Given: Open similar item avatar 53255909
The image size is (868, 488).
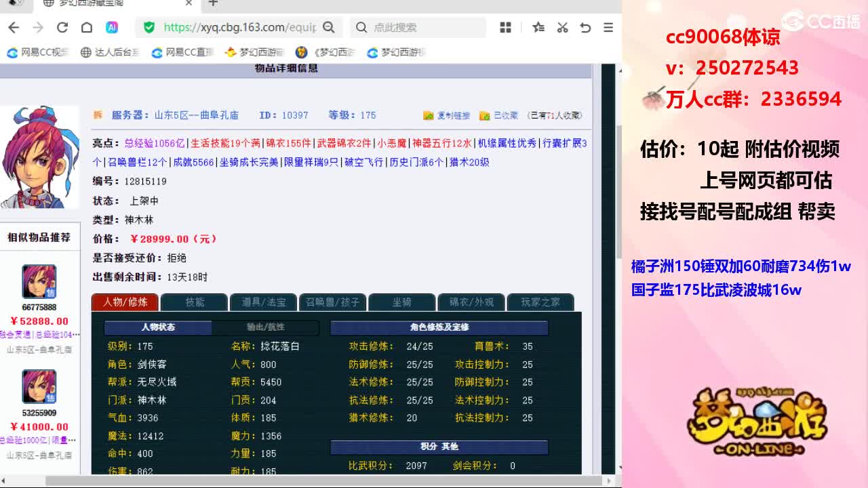Looking at the screenshot, I should [39, 387].
